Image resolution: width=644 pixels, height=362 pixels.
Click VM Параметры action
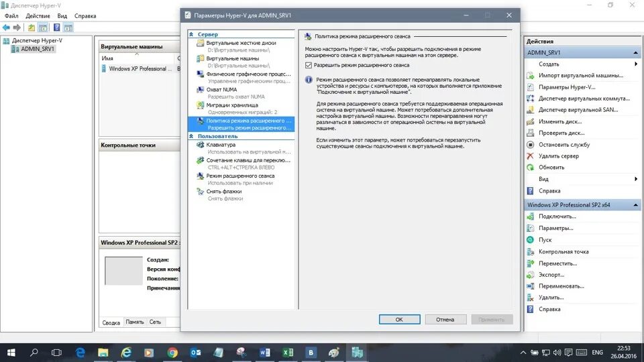pyautogui.click(x=555, y=228)
